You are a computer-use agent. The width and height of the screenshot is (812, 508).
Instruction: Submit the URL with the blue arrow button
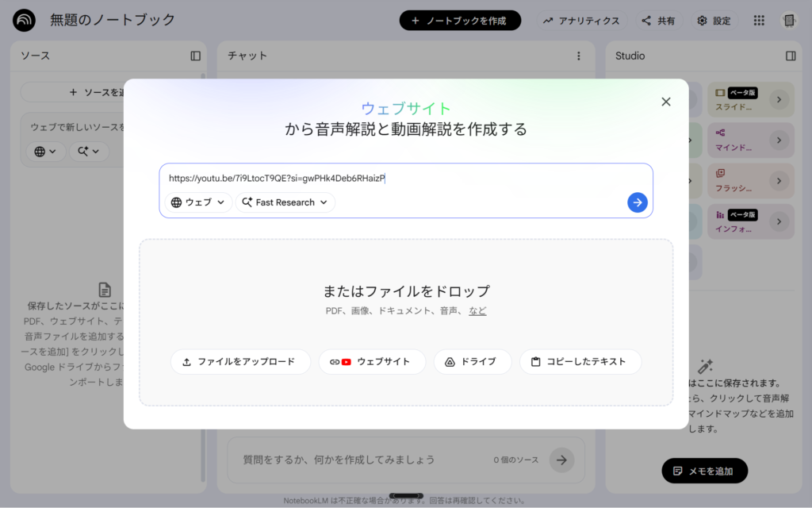tap(637, 202)
